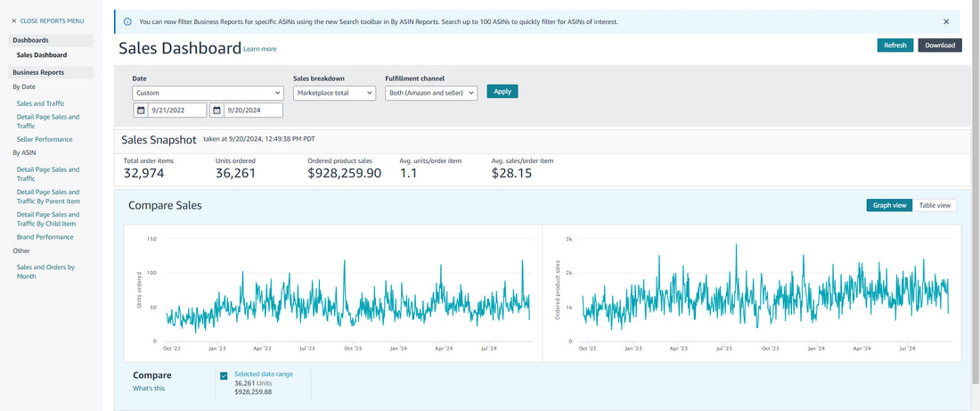980x411 pixels.
Task: Open the Sales breakdown dropdown
Action: (x=334, y=93)
